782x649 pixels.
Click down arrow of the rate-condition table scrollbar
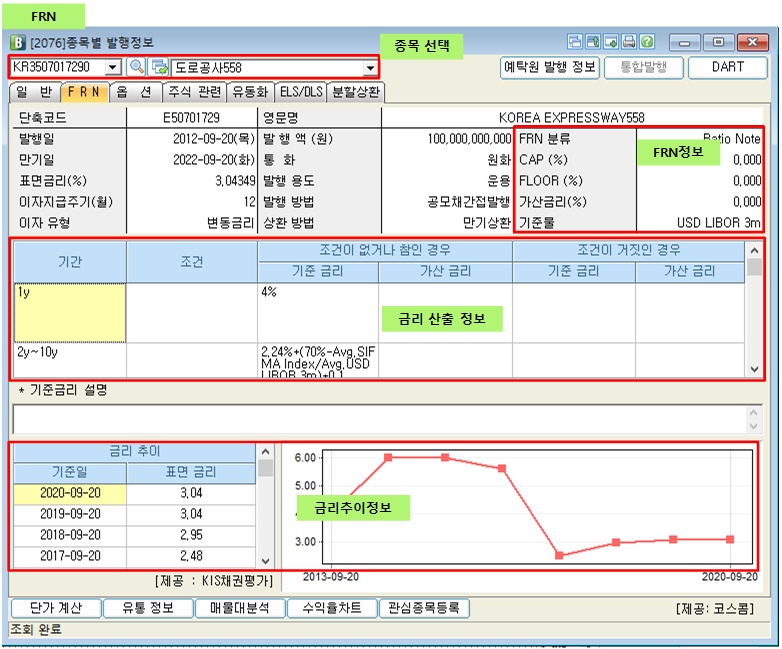tap(754, 369)
